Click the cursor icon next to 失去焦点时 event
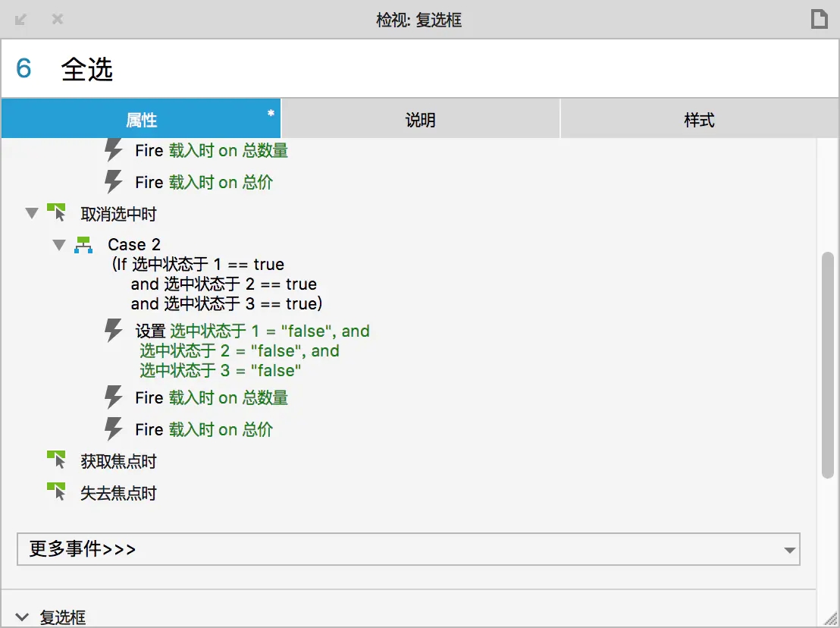Image resolution: width=840 pixels, height=628 pixels. point(57,491)
